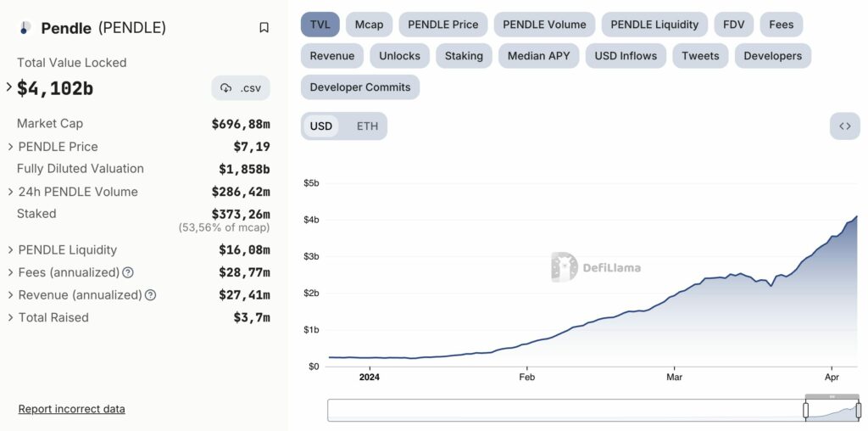The image size is (868, 431).
Task: Toggle the Median APY metric
Action: click(538, 56)
